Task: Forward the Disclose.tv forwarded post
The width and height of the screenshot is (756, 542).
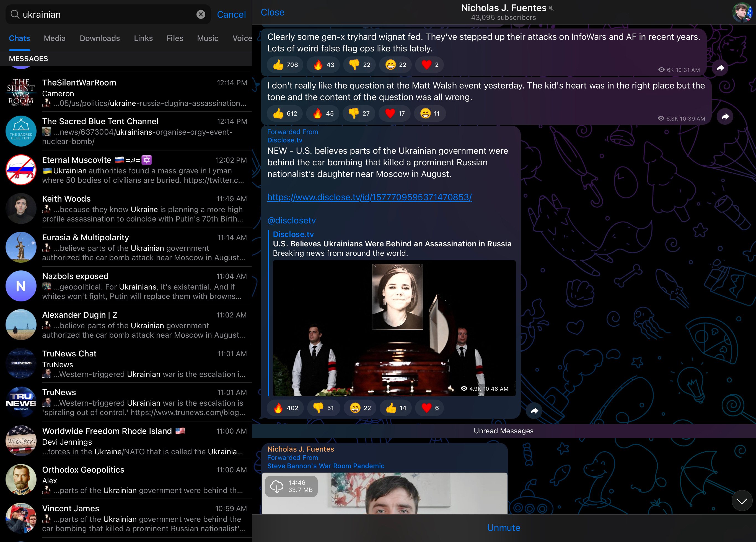Action: coord(534,411)
